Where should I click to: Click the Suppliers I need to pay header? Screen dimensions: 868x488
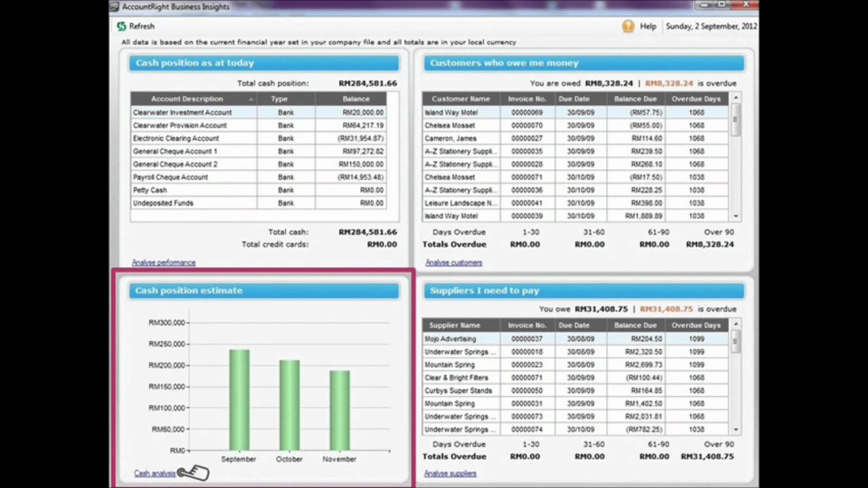584,290
